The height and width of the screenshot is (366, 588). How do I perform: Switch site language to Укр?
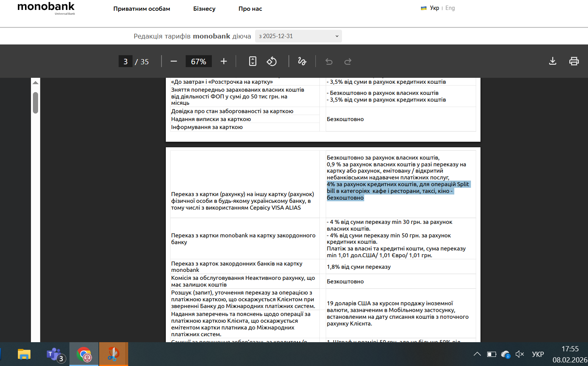pyautogui.click(x=434, y=8)
